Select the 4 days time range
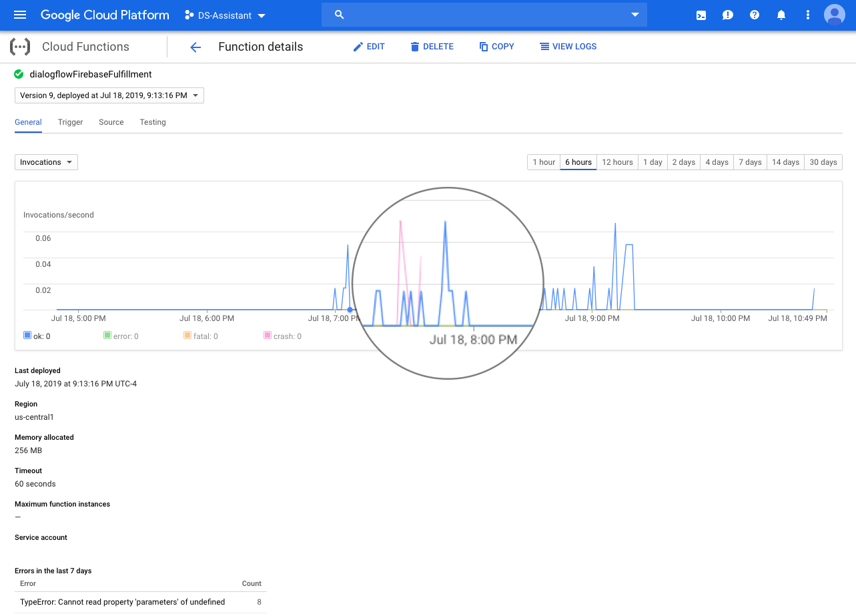 point(717,162)
